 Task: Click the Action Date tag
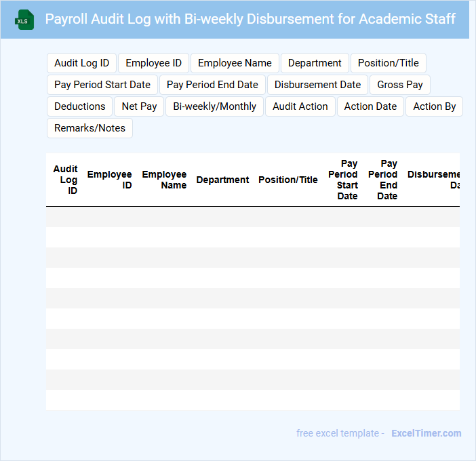tap(370, 106)
